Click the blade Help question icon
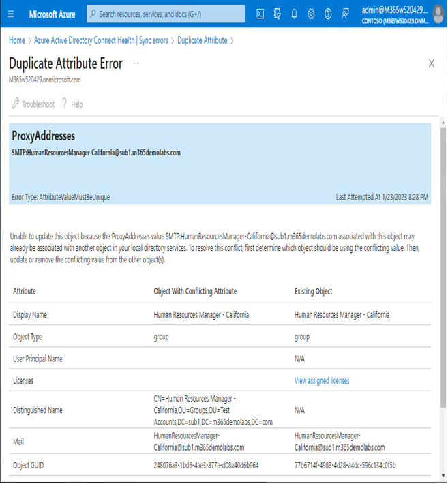This screenshot has height=484, width=448. [x=64, y=104]
